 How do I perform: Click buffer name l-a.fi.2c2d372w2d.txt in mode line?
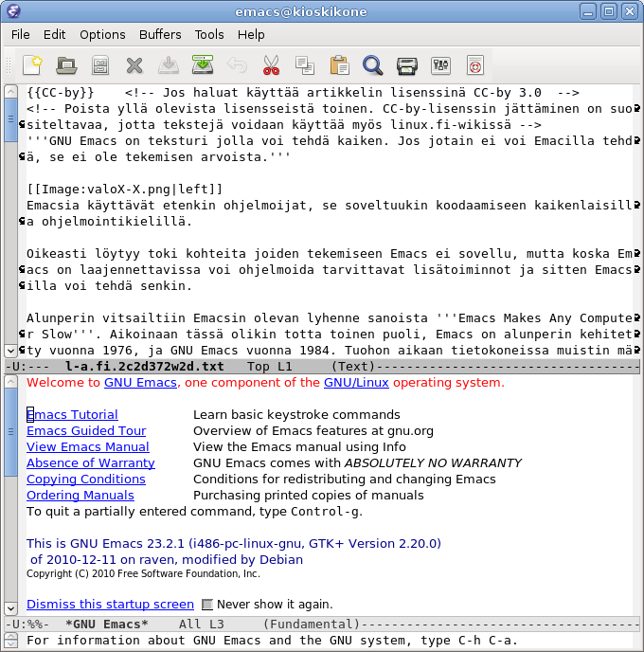(145, 367)
